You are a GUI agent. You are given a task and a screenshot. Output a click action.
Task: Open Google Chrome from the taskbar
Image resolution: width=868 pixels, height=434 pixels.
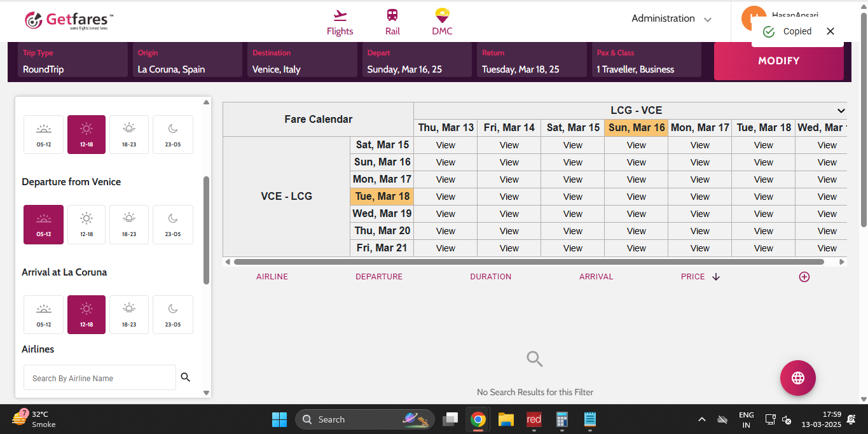click(478, 419)
